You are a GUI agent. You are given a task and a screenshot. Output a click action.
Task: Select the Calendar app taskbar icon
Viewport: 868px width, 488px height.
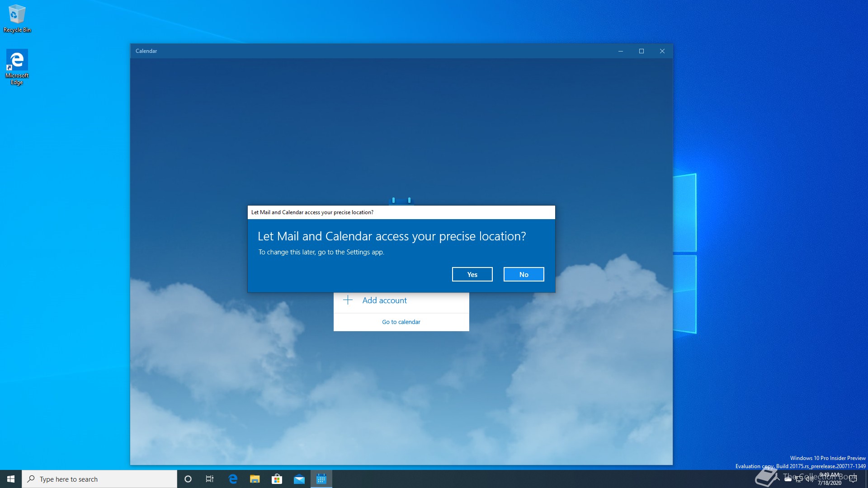click(321, 479)
